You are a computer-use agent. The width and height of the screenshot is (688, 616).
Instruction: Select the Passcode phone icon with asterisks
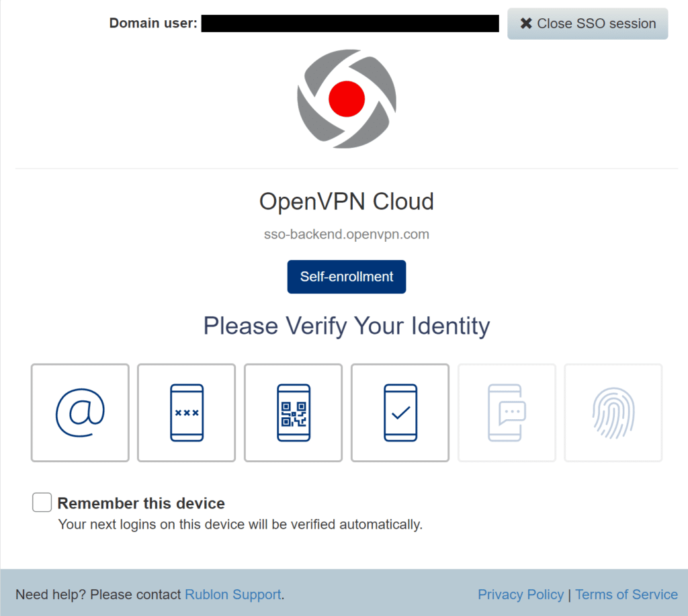pos(186,412)
